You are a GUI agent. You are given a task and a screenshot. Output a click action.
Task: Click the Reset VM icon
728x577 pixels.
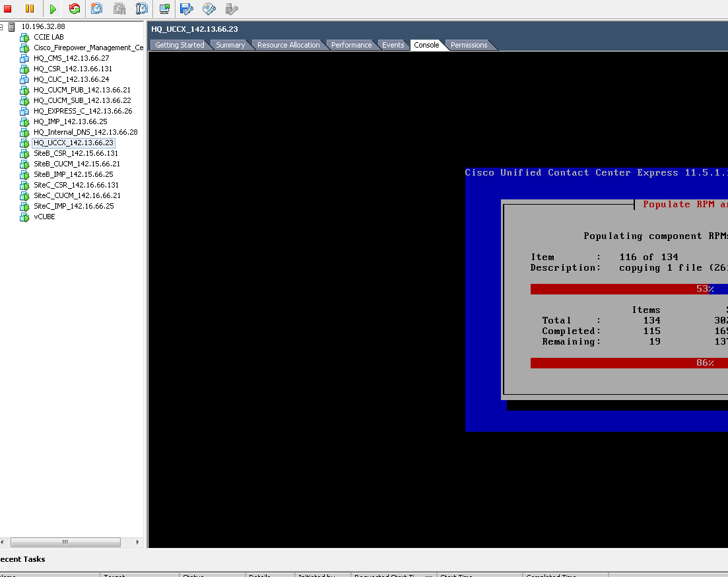point(75,9)
